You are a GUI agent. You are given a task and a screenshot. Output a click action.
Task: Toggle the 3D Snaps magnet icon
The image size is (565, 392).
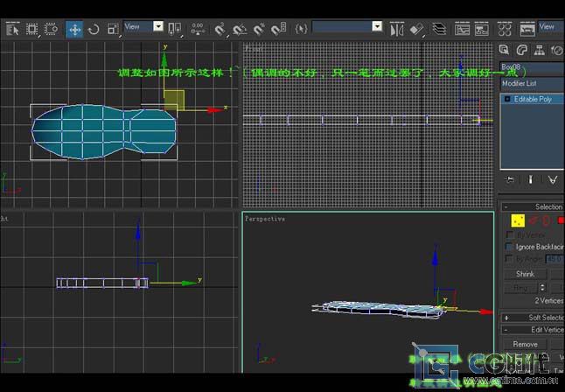click(x=220, y=30)
